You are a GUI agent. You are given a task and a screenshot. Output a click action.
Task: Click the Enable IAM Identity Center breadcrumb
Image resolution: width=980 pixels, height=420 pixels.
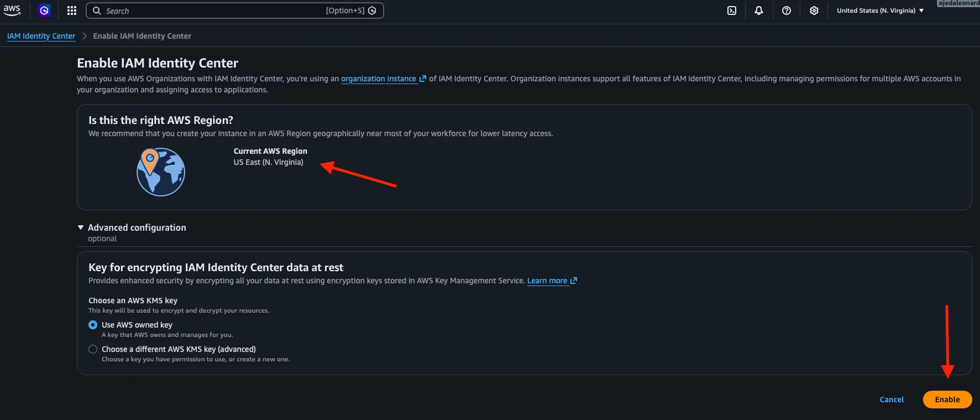142,36
